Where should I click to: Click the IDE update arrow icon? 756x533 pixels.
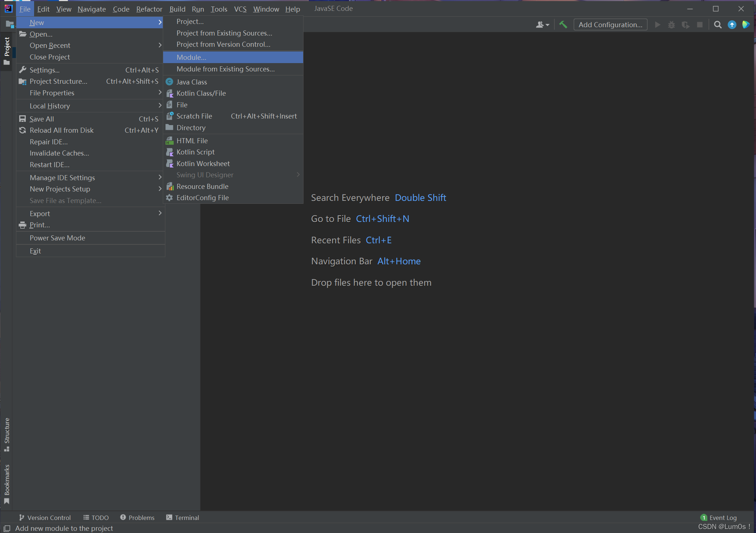[732, 25]
